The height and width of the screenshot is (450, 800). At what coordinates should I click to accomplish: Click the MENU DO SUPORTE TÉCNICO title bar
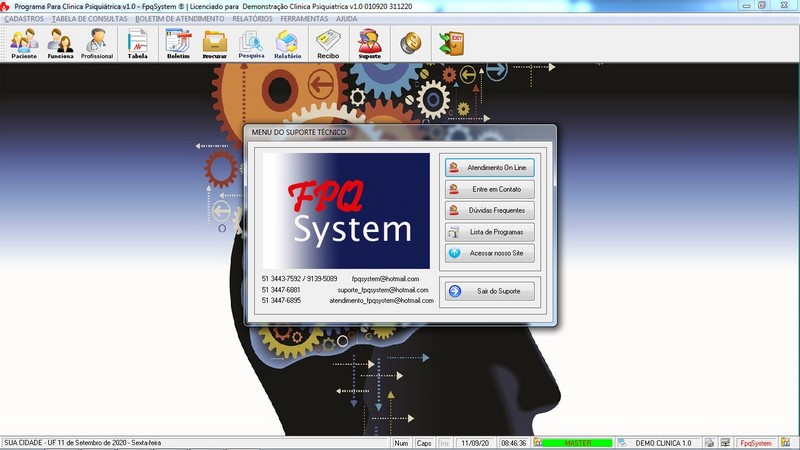pyautogui.click(x=400, y=132)
